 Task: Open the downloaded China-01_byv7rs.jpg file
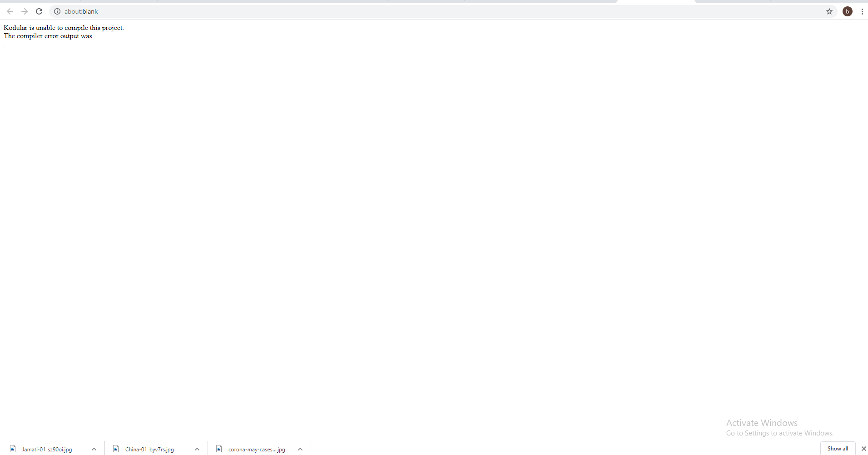149,449
